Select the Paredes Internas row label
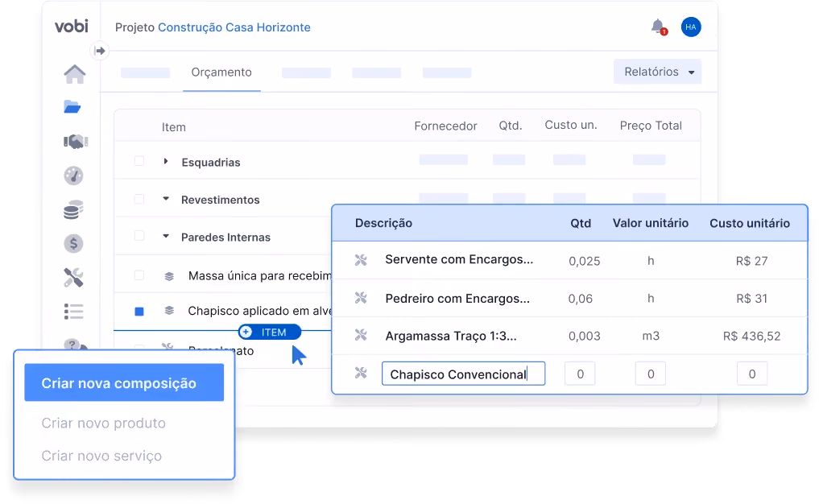819x504 pixels. click(x=225, y=238)
